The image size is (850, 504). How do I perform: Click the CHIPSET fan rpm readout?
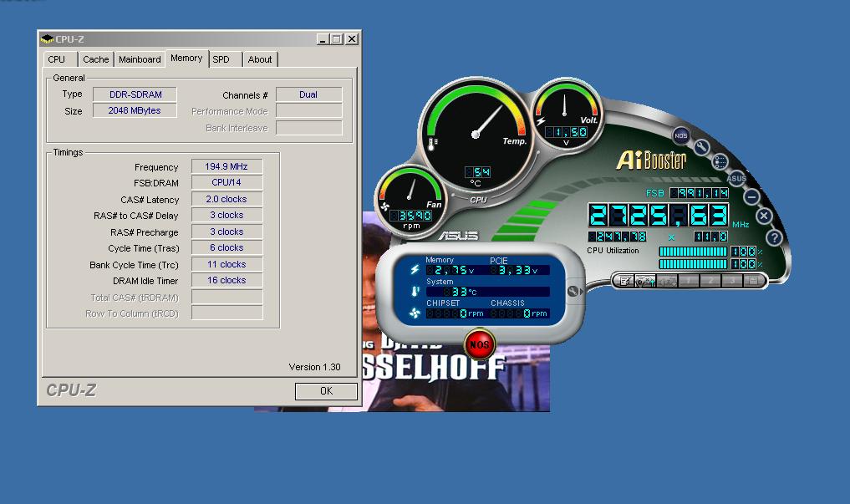click(x=456, y=313)
